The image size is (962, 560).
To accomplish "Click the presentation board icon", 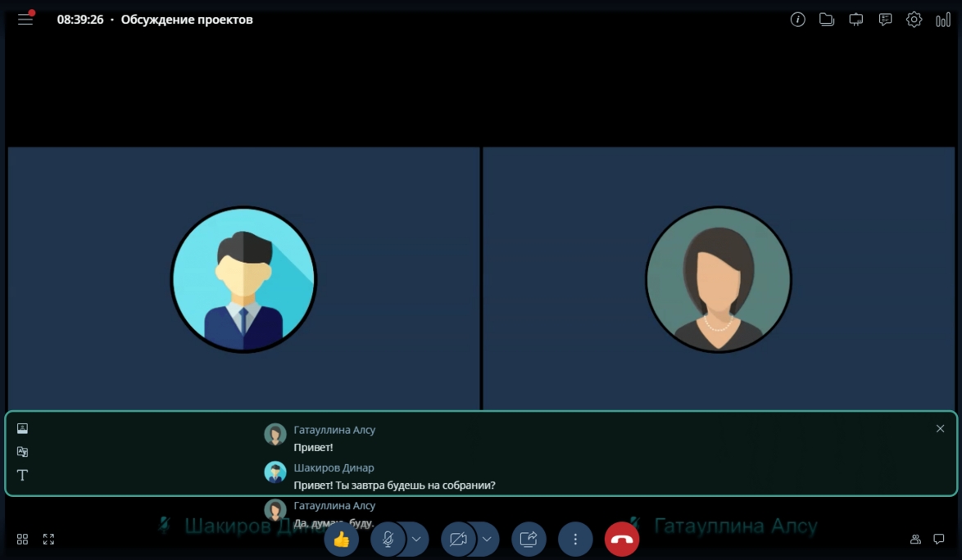I will tap(856, 20).
